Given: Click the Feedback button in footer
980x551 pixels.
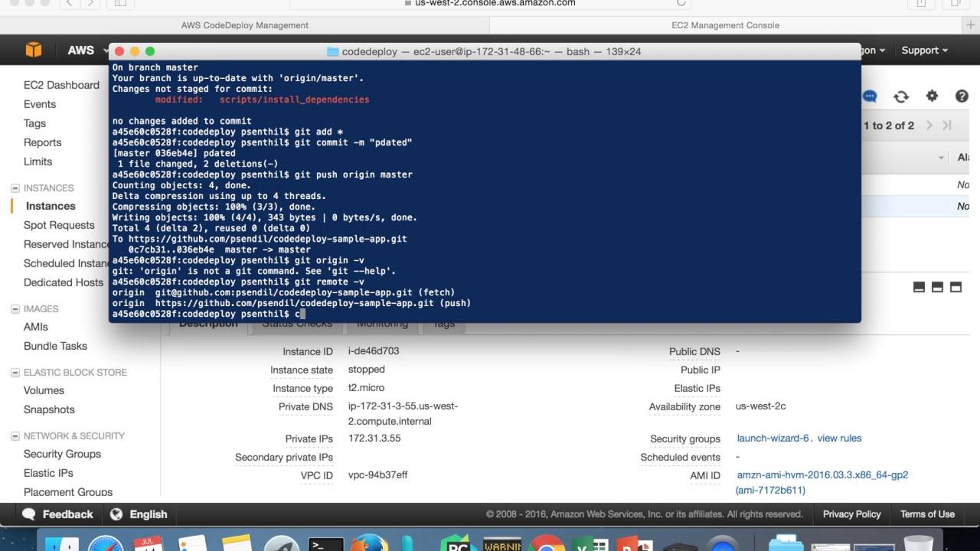Looking at the screenshot, I should [57, 514].
